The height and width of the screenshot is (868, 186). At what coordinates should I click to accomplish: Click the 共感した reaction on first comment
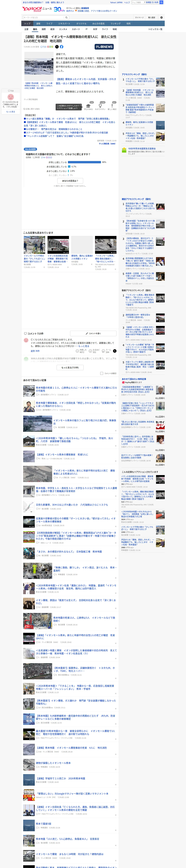tap(82, 351)
